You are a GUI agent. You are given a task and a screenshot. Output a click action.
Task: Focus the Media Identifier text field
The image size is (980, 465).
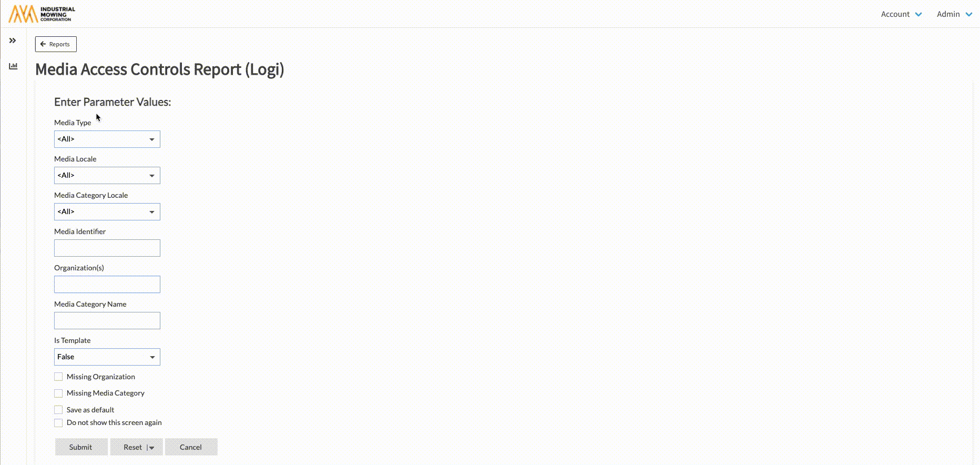107,248
